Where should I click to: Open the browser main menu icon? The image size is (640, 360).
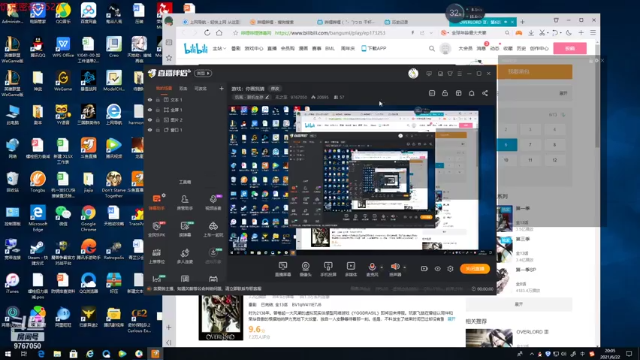tap(593, 33)
